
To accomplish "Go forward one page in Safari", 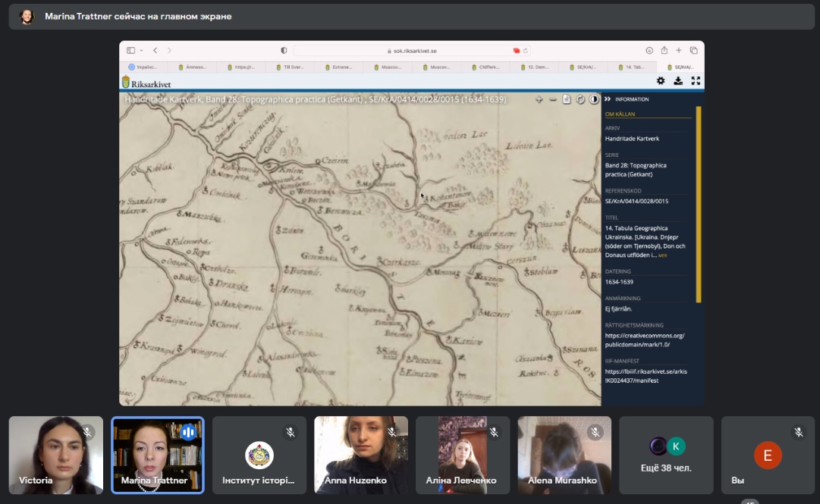I will 169,51.
